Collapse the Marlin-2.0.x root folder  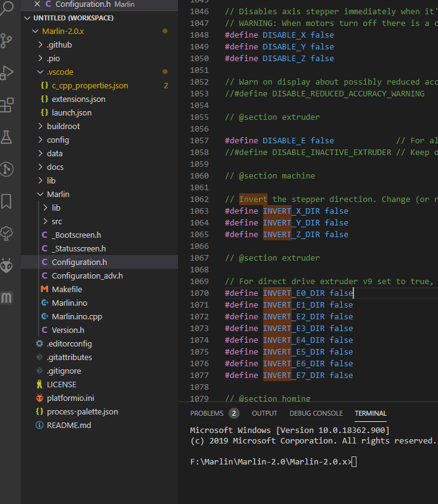35,31
